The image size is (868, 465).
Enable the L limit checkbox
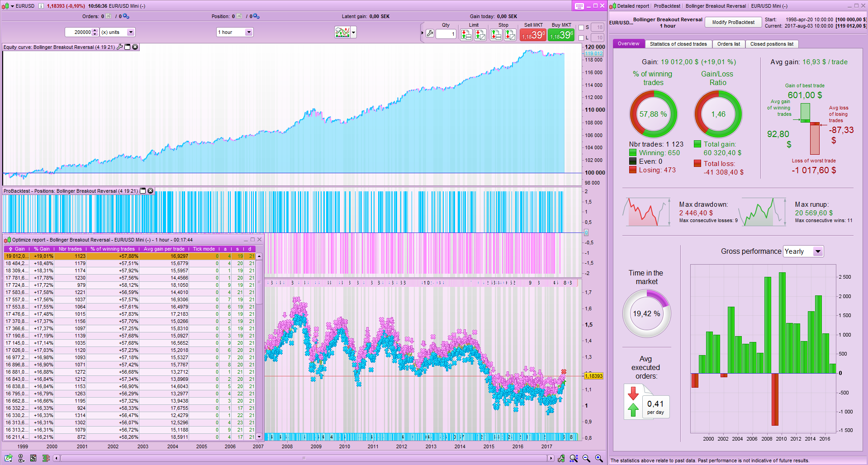pyautogui.click(x=581, y=38)
